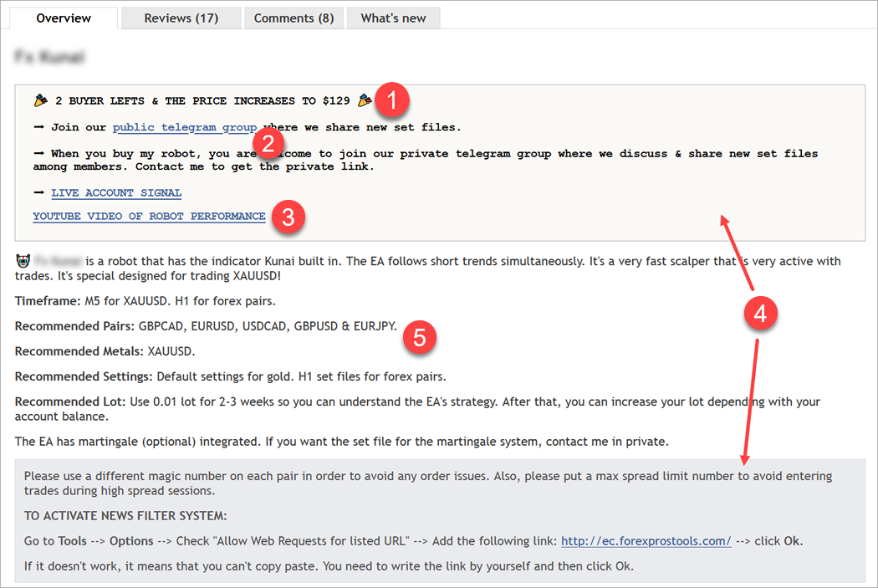Screen dimensions: 878x588
Task: Click the red number 5 marker
Action: (x=421, y=337)
